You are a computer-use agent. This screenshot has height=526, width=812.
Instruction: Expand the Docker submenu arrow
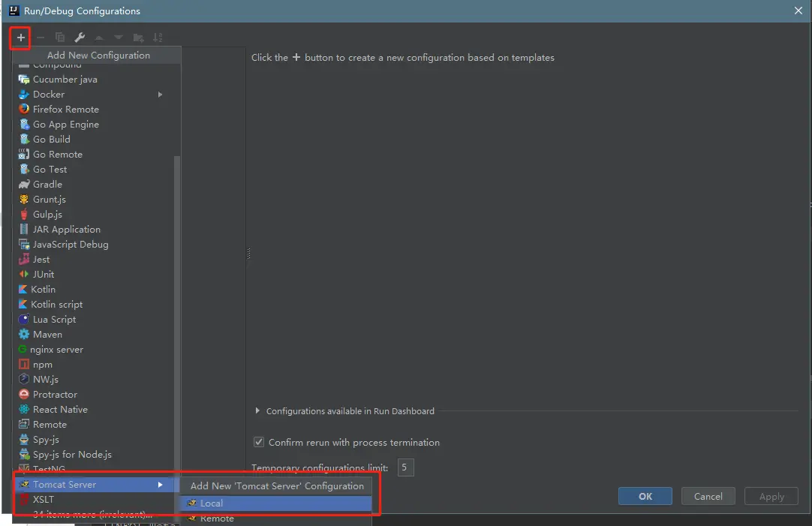click(x=160, y=95)
